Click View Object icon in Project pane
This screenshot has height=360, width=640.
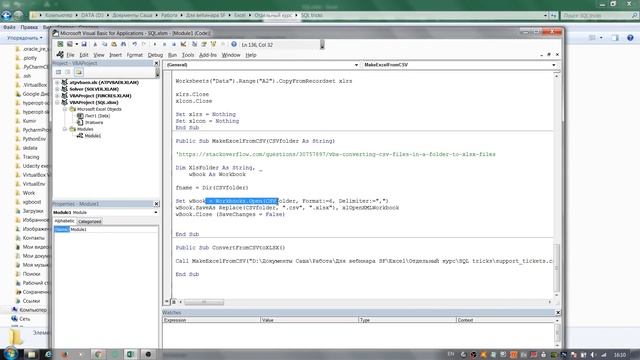pos(68,72)
